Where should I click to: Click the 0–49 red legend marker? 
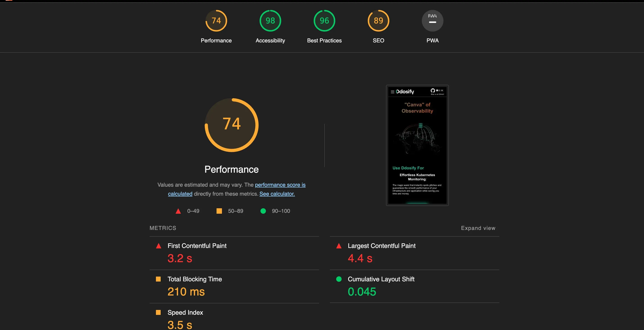tap(178, 211)
